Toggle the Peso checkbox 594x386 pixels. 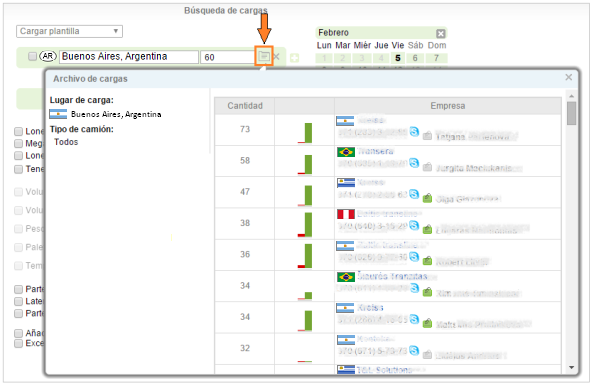19,229
